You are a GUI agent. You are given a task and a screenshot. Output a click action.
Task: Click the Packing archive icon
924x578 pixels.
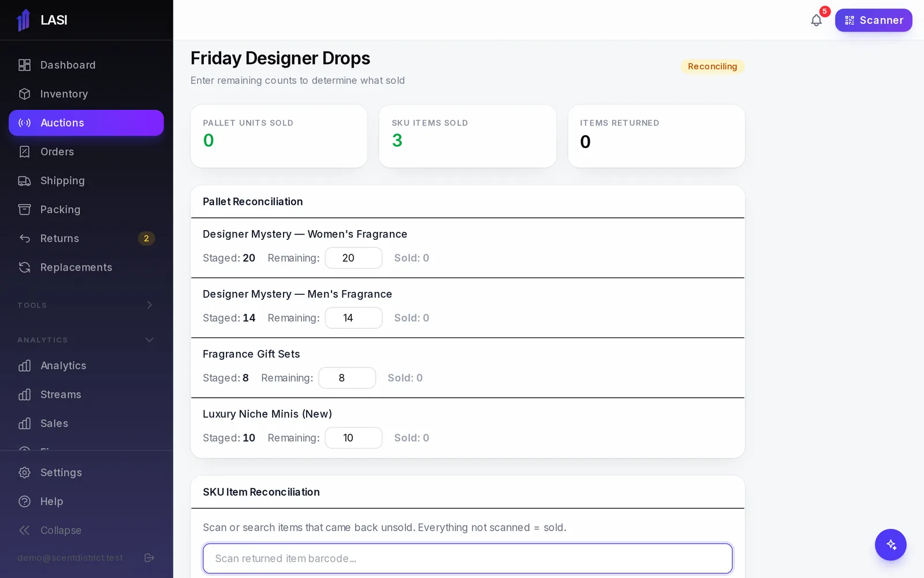24,209
